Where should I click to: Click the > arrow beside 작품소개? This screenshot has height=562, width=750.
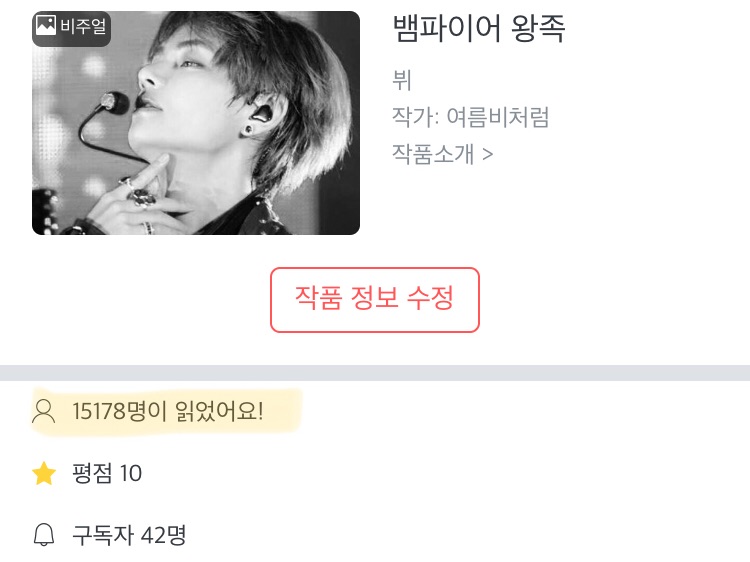coord(487,154)
